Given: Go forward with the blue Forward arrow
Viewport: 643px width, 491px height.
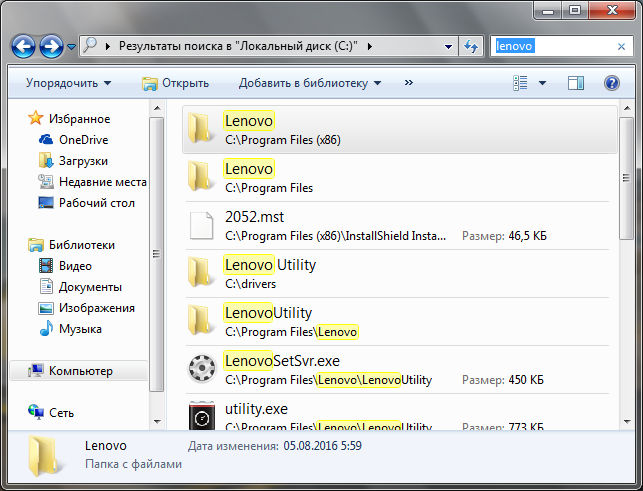Looking at the screenshot, I should (x=51, y=47).
